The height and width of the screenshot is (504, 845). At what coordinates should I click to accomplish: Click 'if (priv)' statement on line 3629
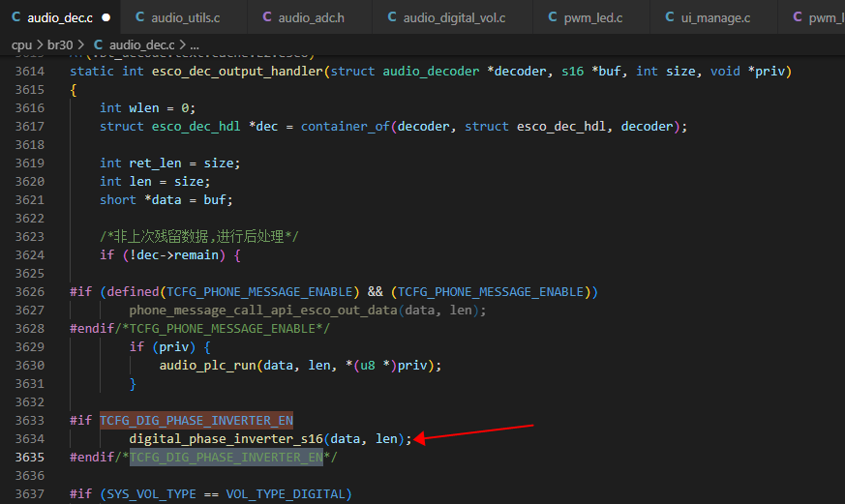click(x=163, y=346)
